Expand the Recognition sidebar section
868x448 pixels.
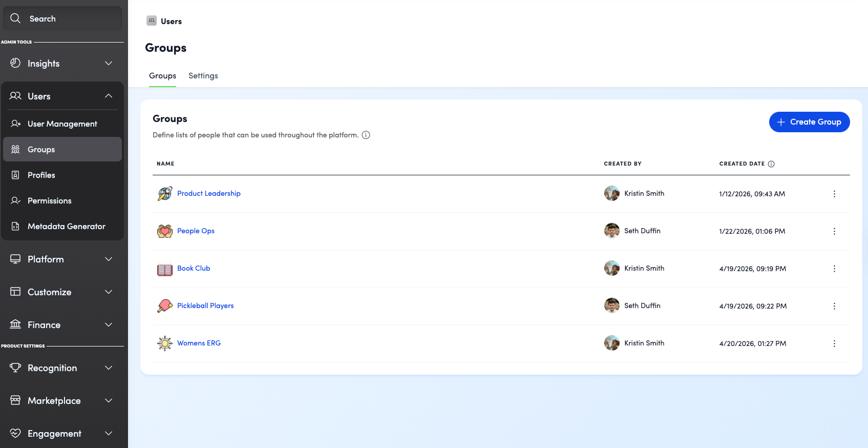[x=62, y=368]
